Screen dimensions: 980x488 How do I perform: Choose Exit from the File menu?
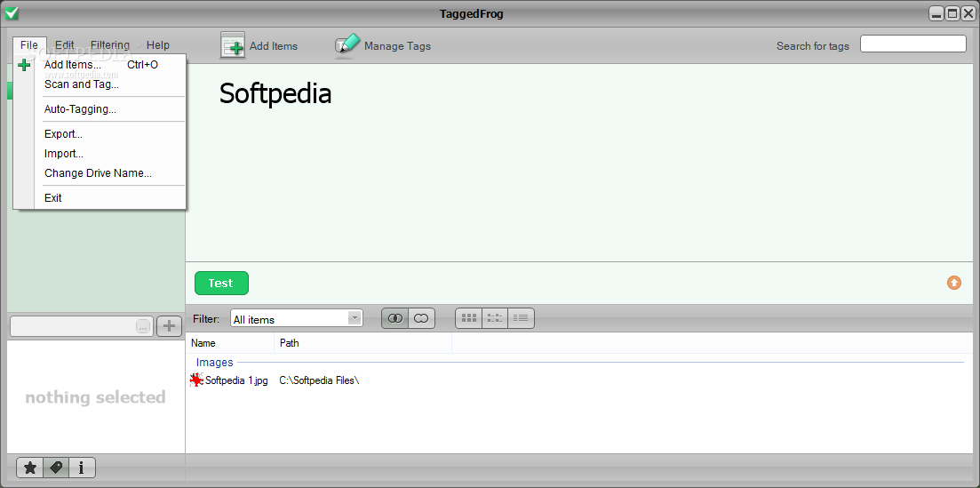[100, 197]
